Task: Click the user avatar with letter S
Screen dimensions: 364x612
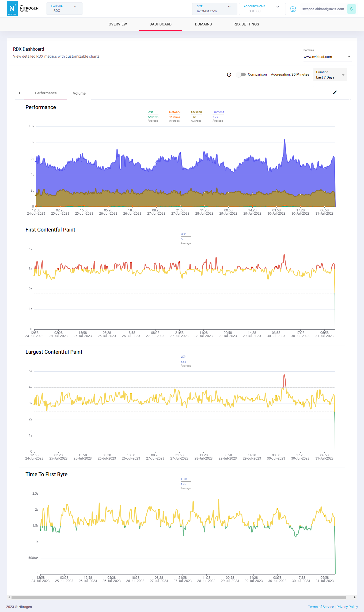Action: pyautogui.click(x=351, y=9)
